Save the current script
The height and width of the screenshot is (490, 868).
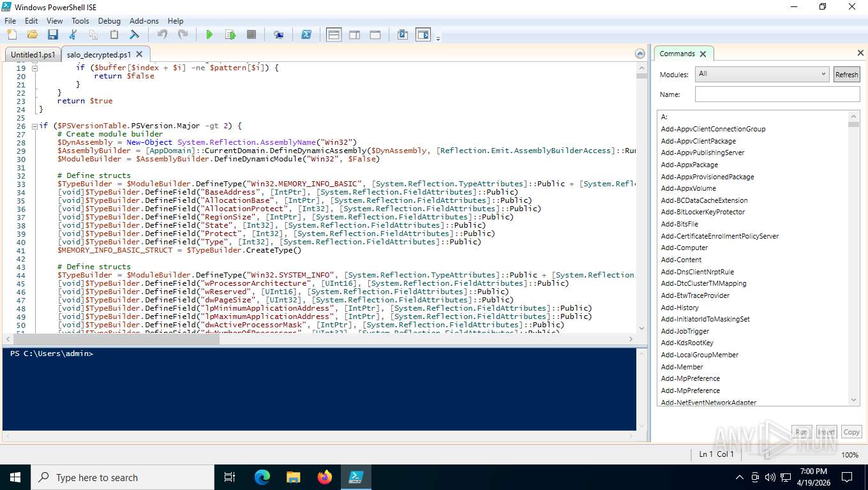52,34
